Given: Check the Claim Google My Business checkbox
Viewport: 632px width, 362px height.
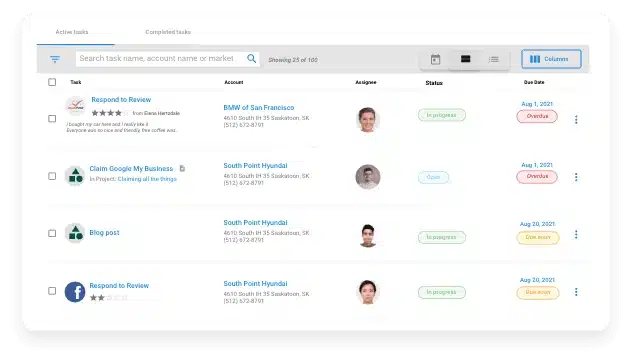Looking at the screenshot, I should coord(52,176).
